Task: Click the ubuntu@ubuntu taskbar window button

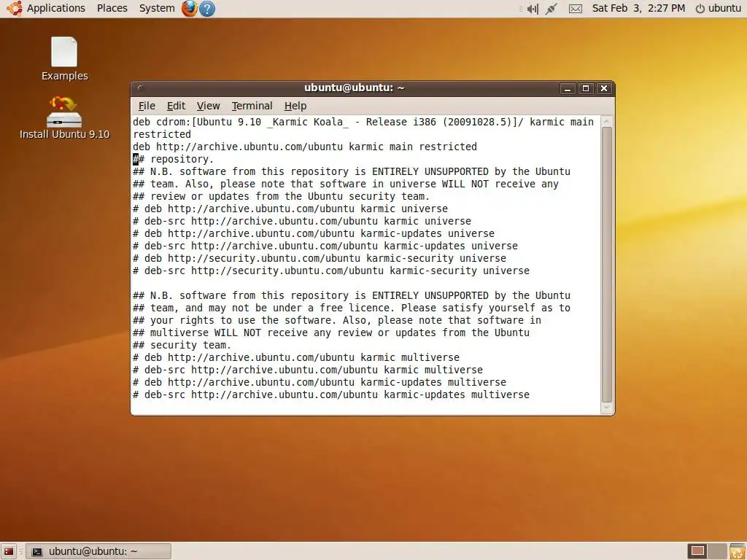Action: (98, 551)
